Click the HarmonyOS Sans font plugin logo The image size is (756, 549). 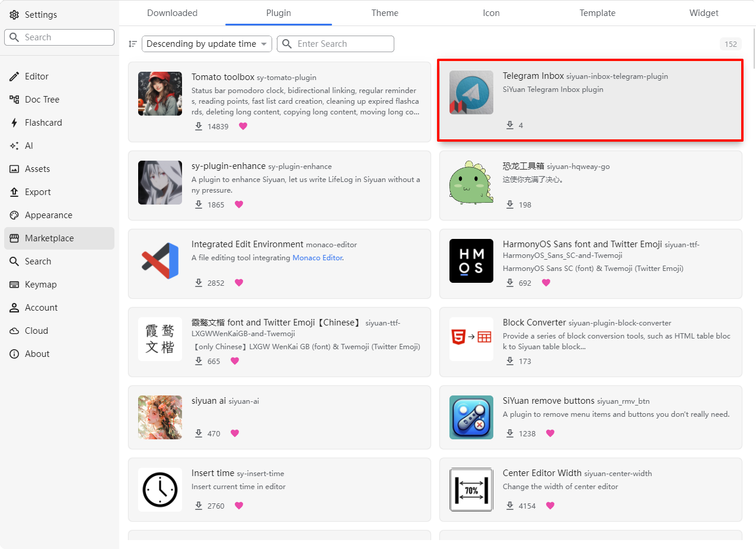pos(471,261)
